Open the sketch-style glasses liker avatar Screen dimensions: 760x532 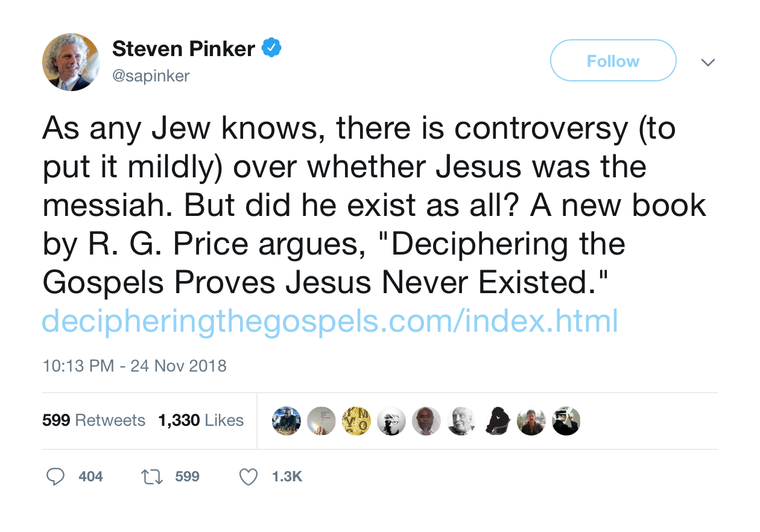(x=391, y=420)
